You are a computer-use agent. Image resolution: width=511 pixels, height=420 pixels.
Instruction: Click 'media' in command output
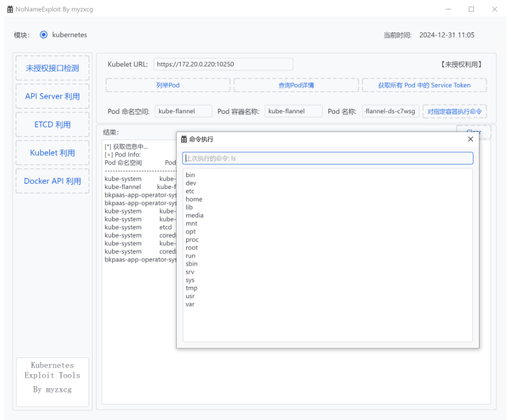(194, 215)
